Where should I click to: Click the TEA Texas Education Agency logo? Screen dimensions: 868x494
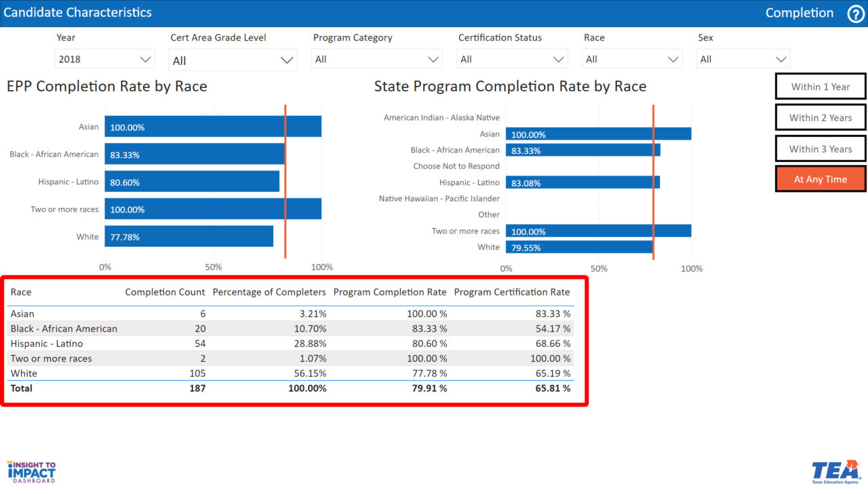[835, 472]
